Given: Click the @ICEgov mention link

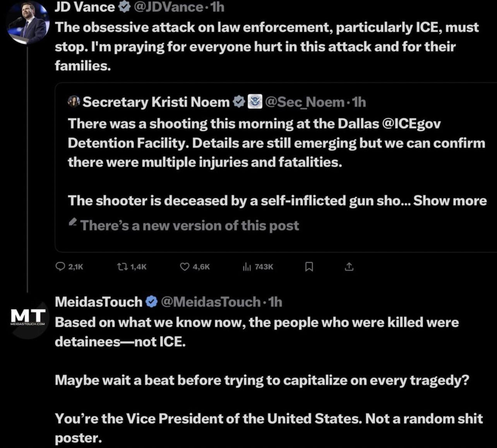Looking at the screenshot, I should [411, 124].
